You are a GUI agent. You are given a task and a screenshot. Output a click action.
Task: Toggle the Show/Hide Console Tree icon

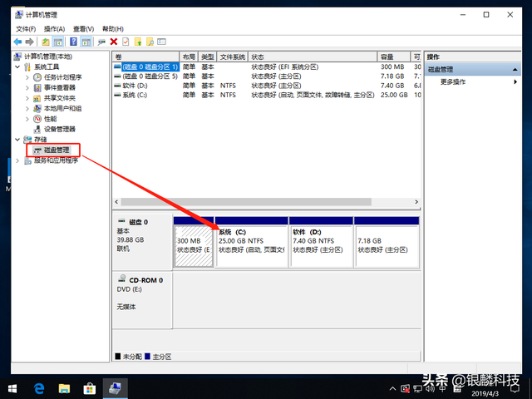pyautogui.click(x=58, y=42)
